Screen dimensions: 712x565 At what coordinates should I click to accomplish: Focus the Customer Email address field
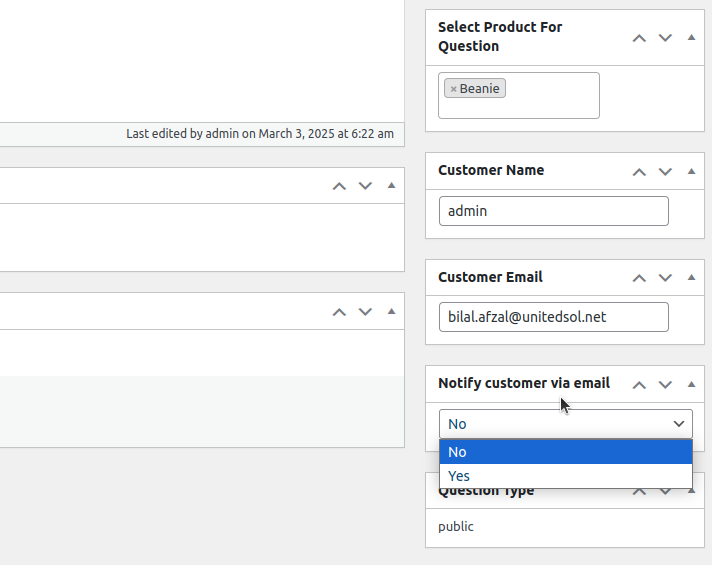click(x=553, y=317)
